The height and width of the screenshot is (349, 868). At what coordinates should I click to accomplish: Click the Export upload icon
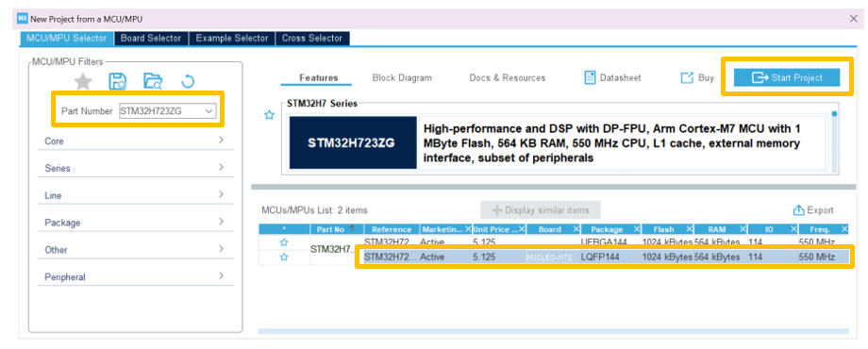click(798, 210)
